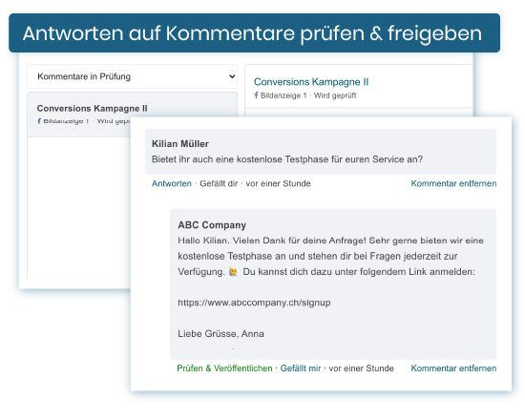This screenshot has width=525, height=420.
Task: Click the abccompany.ch/signup URL
Action: 254,303
